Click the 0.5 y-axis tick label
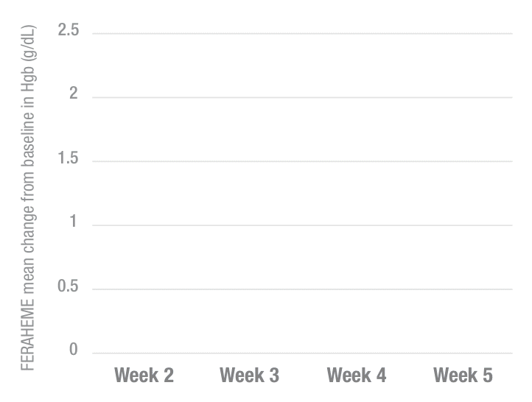The image size is (532, 402). point(67,288)
